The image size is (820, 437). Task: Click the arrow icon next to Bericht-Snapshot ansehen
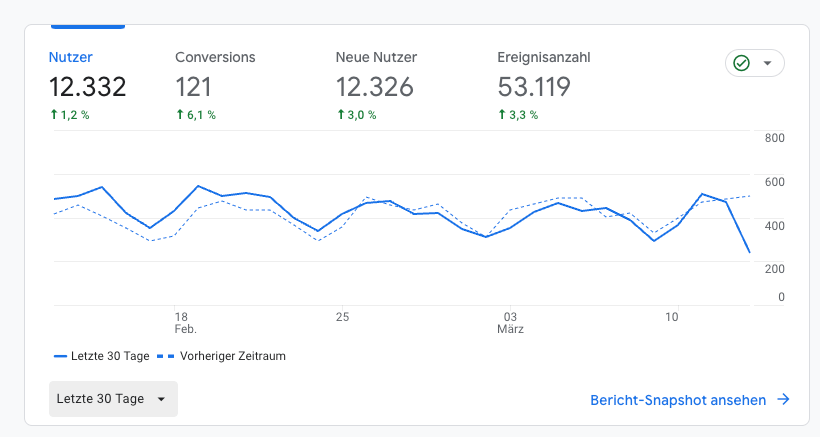783,400
